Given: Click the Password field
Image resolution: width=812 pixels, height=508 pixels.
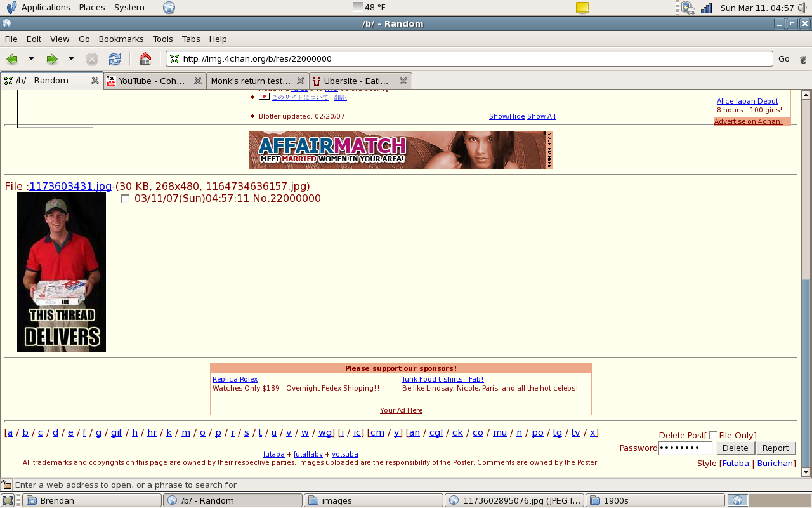Looking at the screenshot, I should [x=686, y=448].
